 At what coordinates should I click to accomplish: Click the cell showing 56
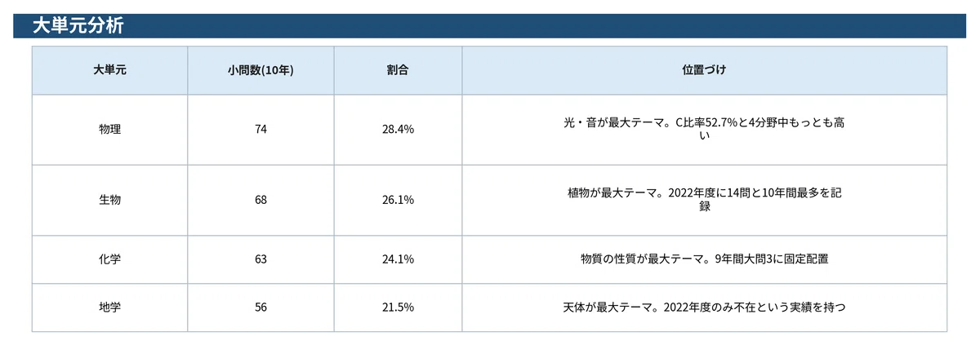point(261,308)
